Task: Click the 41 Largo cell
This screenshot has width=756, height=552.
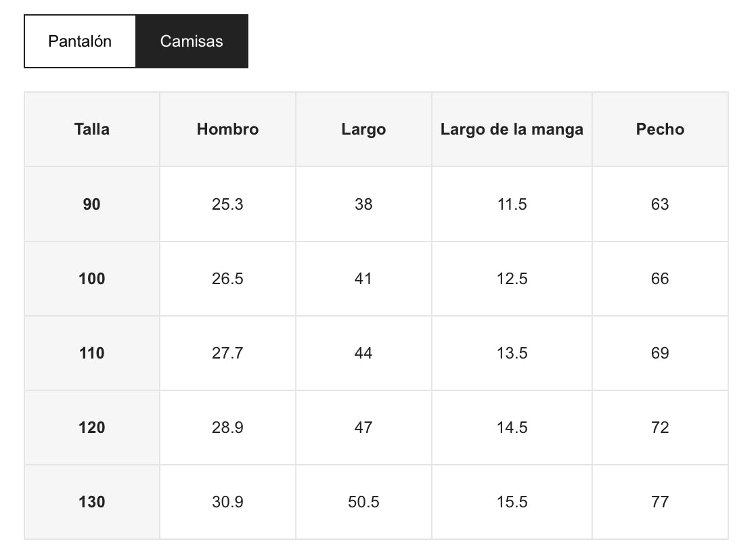Action: coord(363,279)
